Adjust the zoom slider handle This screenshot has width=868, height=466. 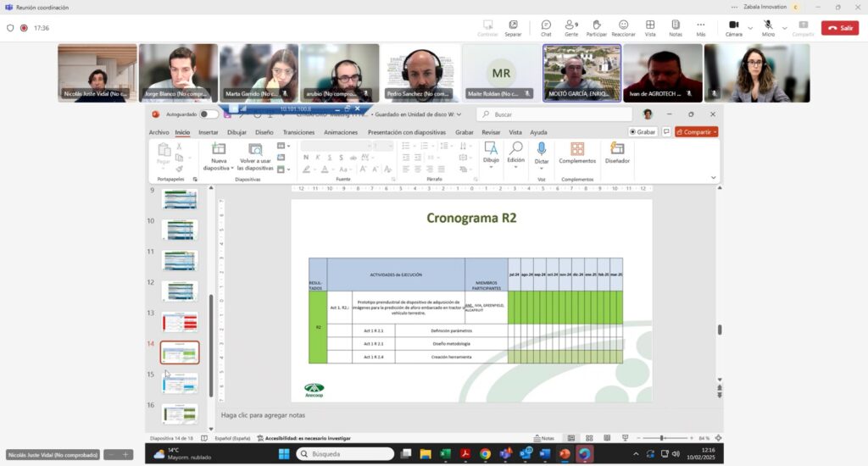[661, 438]
